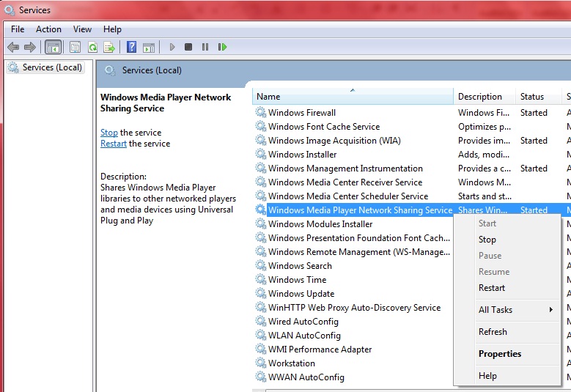
Task: Click gear icon beside Windows Font Cache Service
Action: [261, 126]
